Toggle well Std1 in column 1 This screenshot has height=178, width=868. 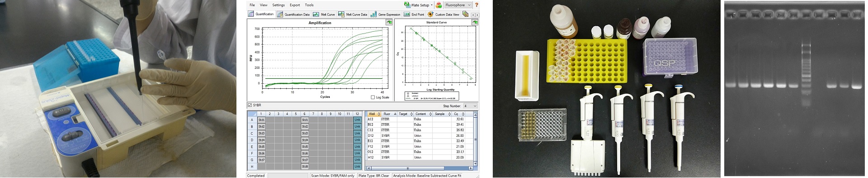[x=261, y=120]
